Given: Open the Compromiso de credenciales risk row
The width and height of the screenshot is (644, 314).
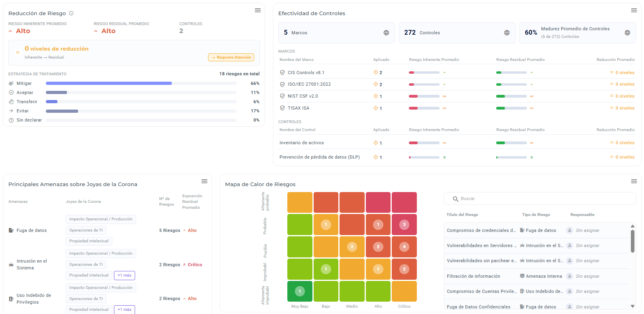Looking at the screenshot, I should 537,230.
